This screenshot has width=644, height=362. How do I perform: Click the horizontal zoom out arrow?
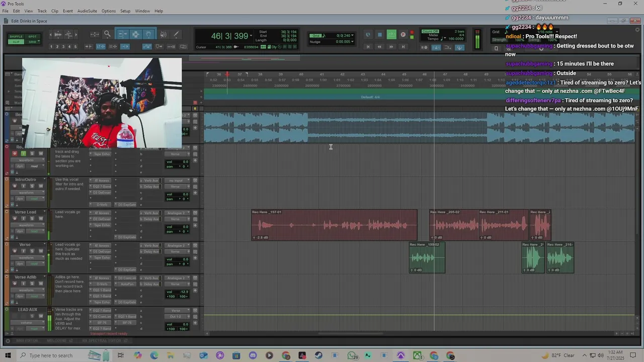point(52,34)
